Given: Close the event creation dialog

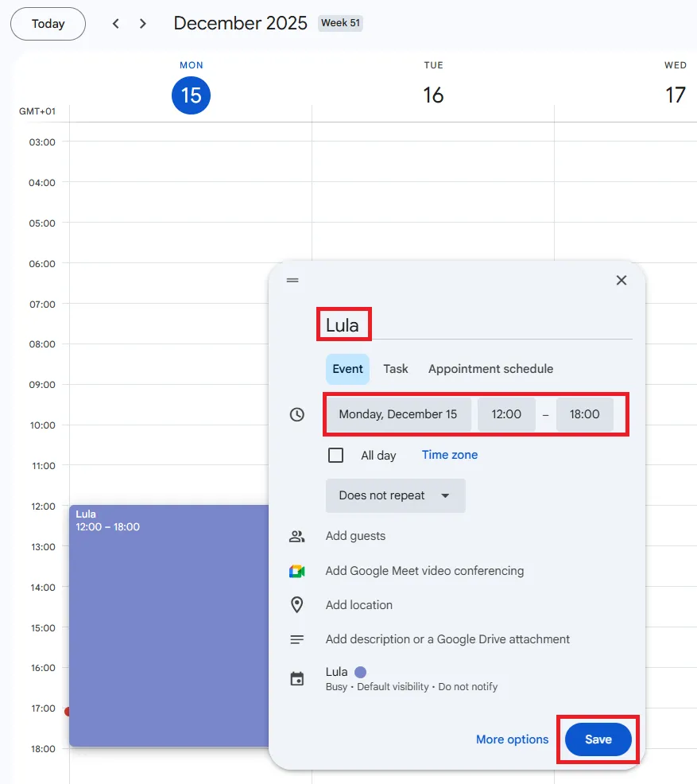Looking at the screenshot, I should coord(621,280).
